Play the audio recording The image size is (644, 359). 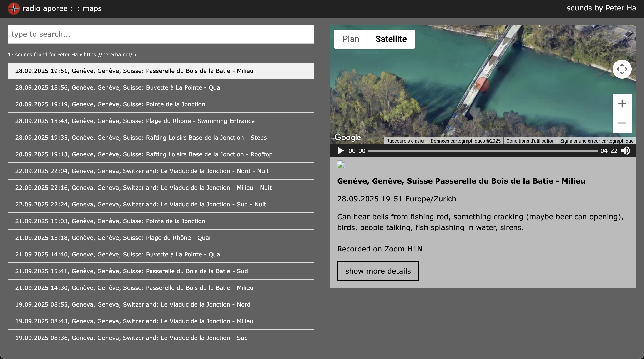point(341,151)
